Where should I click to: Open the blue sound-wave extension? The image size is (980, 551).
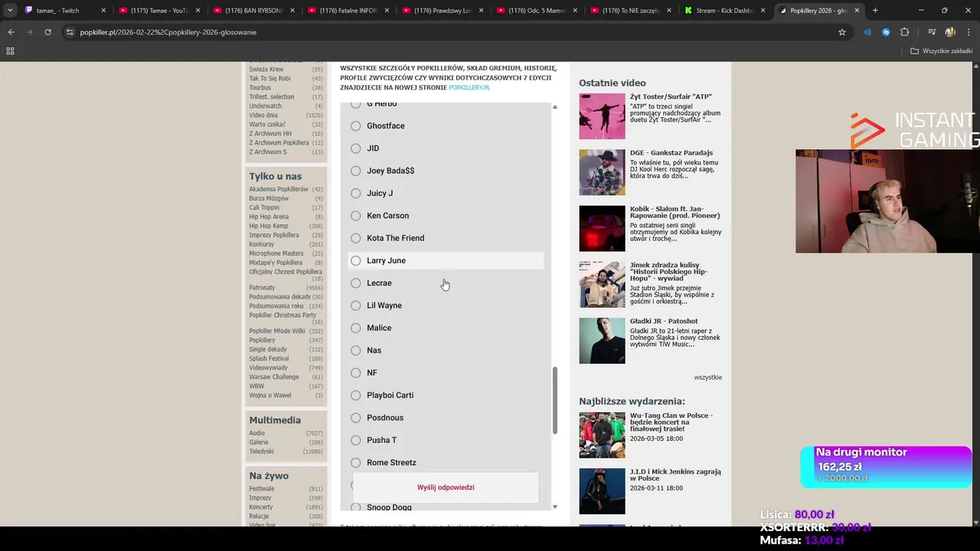[x=867, y=32]
